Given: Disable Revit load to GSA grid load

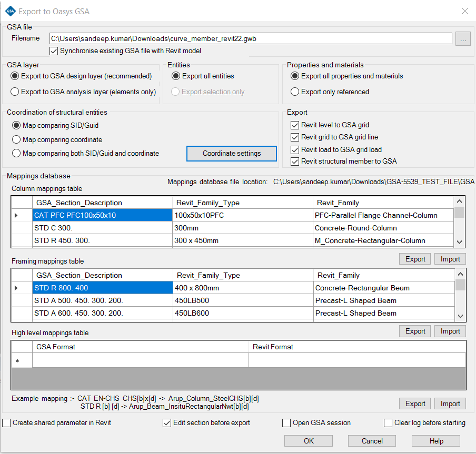Looking at the screenshot, I should click(295, 149).
